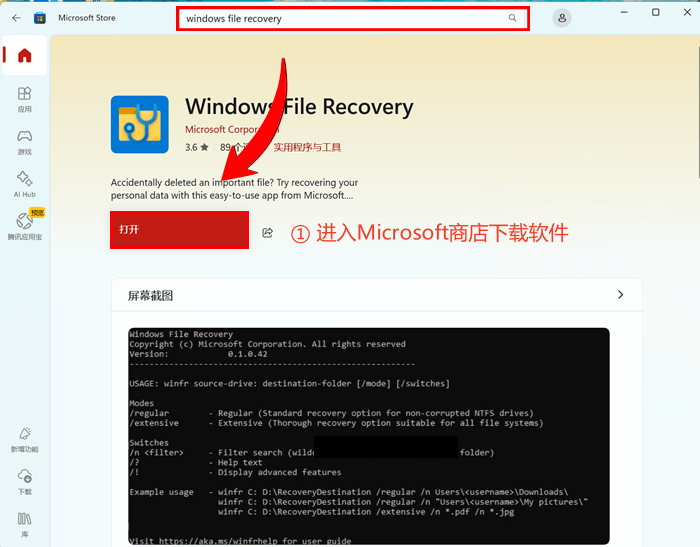The width and height of the screenshot is (700, 547).
Task: Click the red 打开 button
Action: (x=179, y=230)
